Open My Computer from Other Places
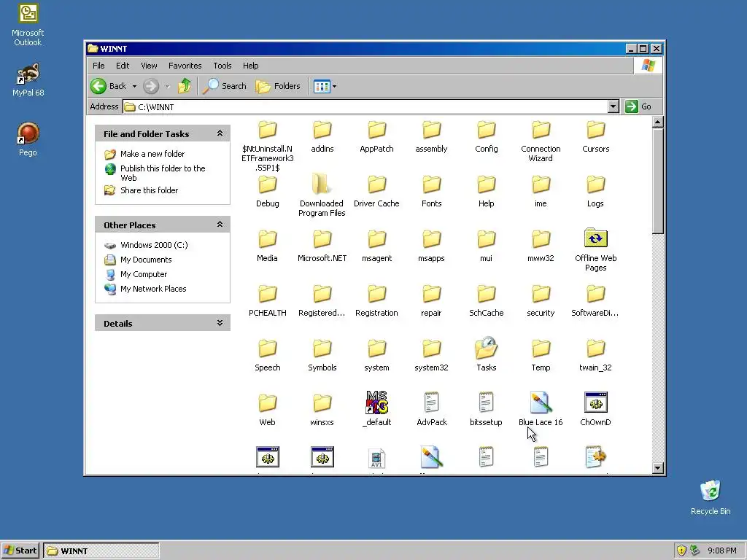The height and width of the screenshot is (560, 747). tap(144, 274)
